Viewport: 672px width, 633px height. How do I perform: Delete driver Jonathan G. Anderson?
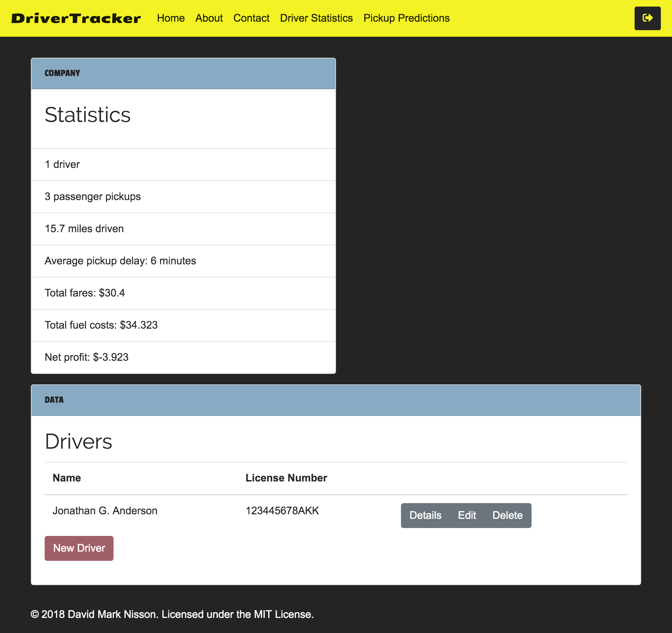coord(507,515)
